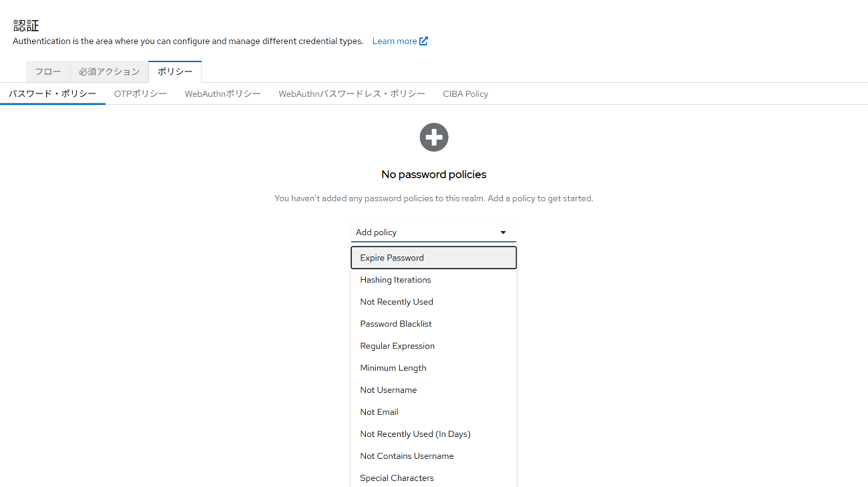The width and height of the screenshot is (868, 487).
Task: Click the plus circle icon
Action: coord(434,137)
